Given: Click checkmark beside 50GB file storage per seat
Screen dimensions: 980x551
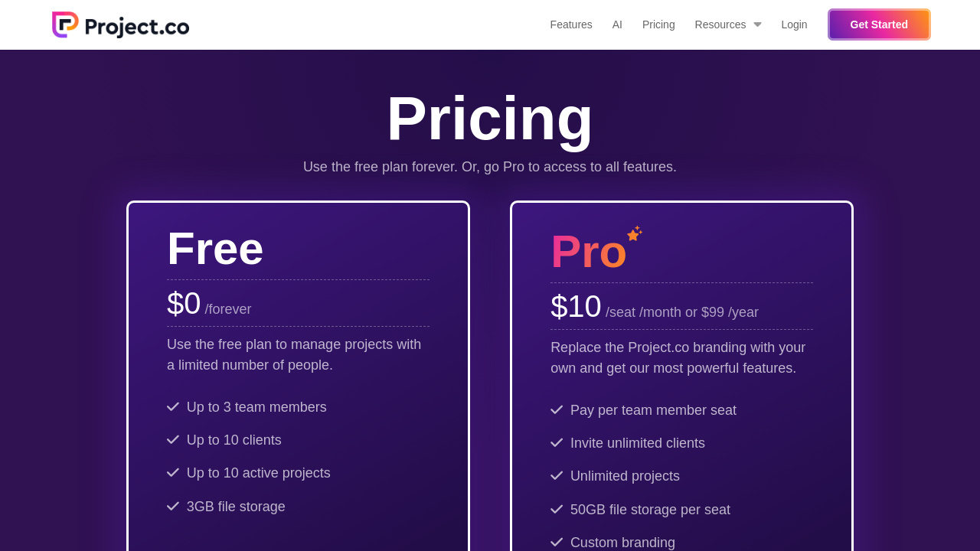Looking at the screenshot, I should click(557, 510).
